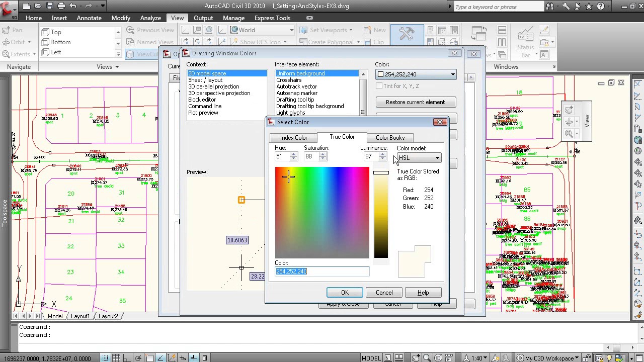The height and width of the screenshot is (362, 644).
Task: Click the hue-saturation color spectrum field
Action: pyautogui.click(x=322, y=213)
